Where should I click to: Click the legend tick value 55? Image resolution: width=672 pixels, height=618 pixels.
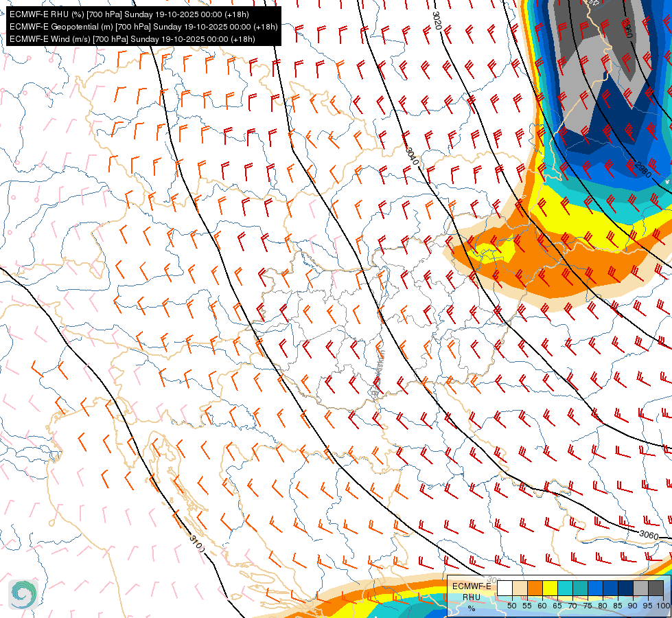pyautogui.click(x=527, y=606)
